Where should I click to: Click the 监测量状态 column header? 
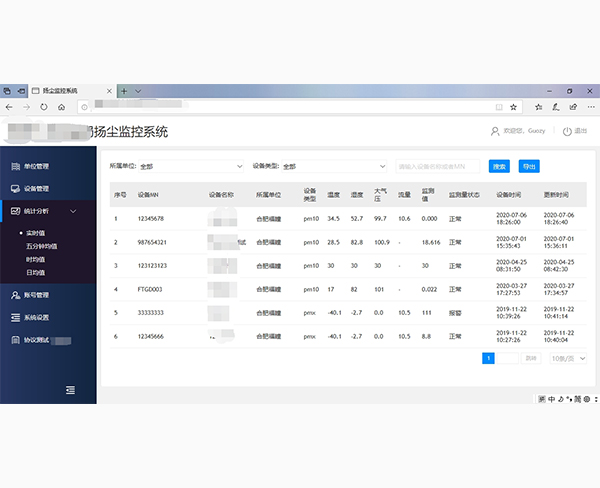tap(464, 195)
